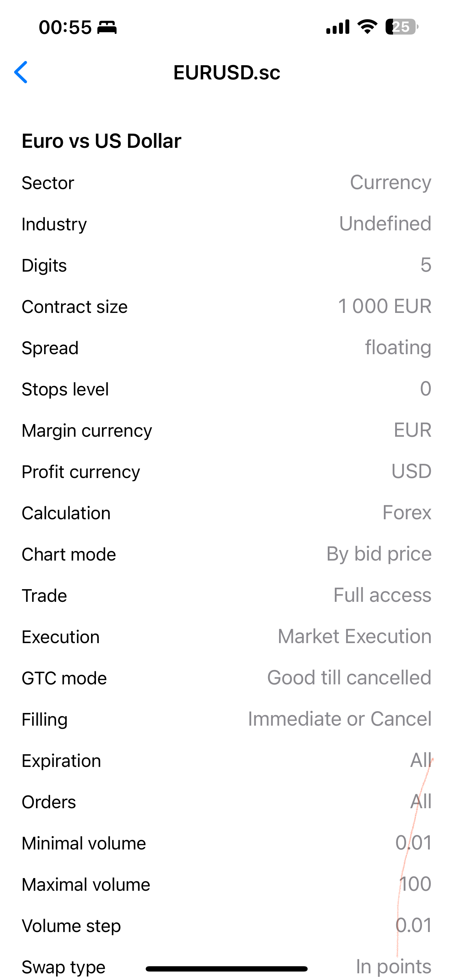Select the Industry Undefined row
This screenshot has height=980, width=453.
point(226,224)
